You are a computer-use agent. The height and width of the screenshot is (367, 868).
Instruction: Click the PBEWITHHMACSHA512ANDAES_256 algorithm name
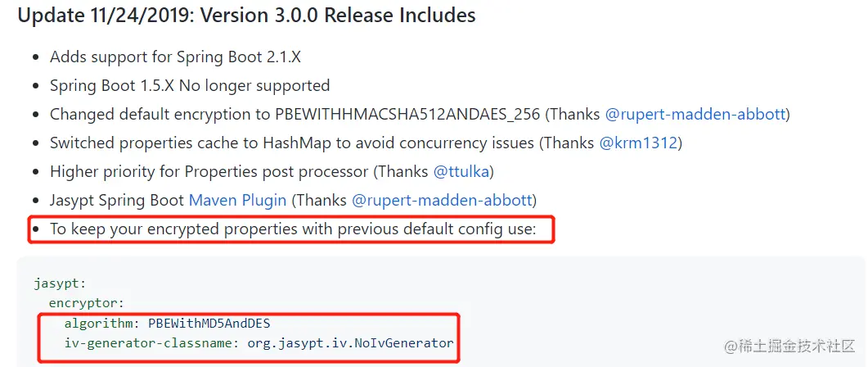[x=407, y=114]
